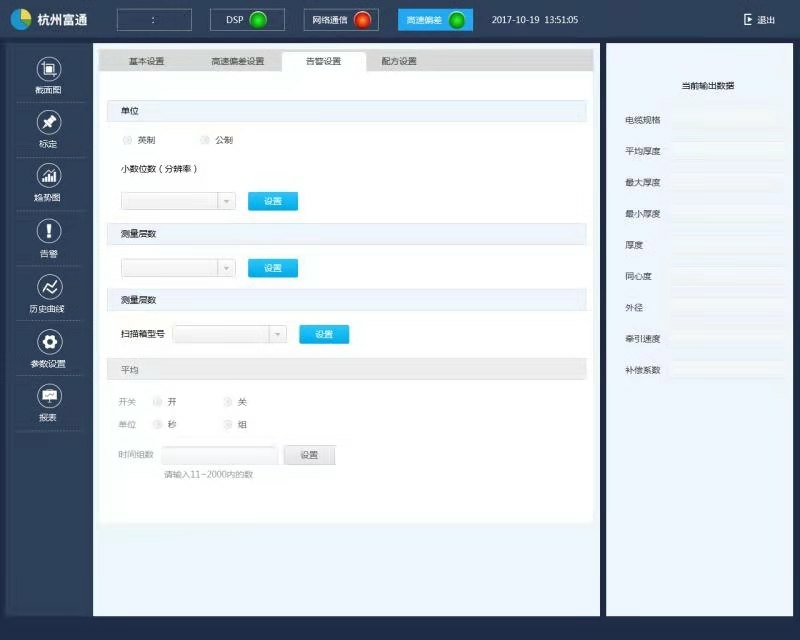The image size is (800, 640).
Task: Click the green DSP status light
Action: coord(258,20)
